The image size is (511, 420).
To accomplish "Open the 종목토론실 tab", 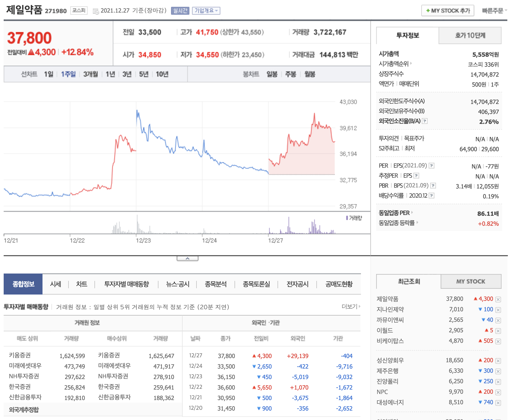I will (256, 284).
